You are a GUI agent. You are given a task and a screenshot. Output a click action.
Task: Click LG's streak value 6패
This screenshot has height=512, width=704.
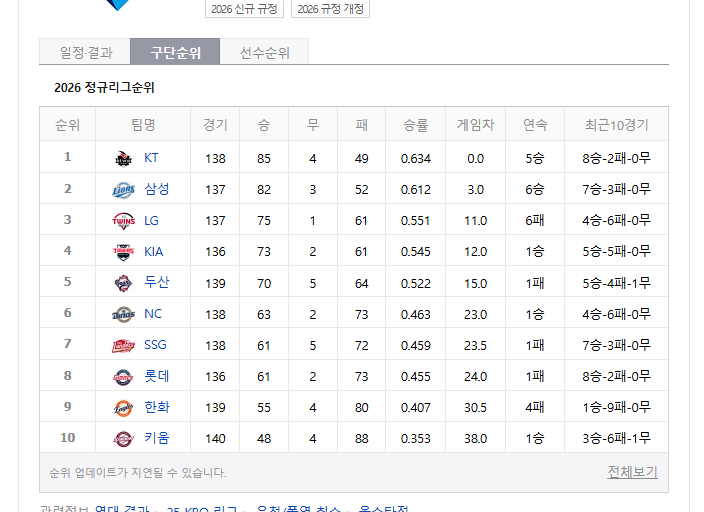pos(535,221)
